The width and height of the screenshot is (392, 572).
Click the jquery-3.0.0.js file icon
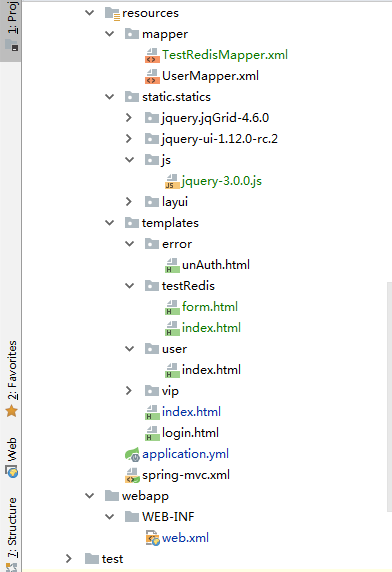pyautogui.click(x=172, y=181)
